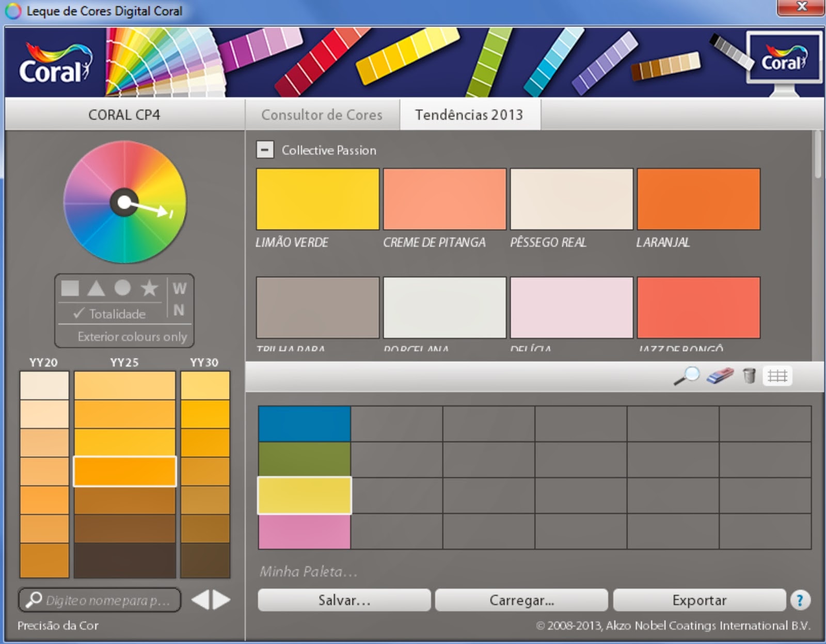Click the Carregar... button
This screenshot has width=826, height=644.
521,600
